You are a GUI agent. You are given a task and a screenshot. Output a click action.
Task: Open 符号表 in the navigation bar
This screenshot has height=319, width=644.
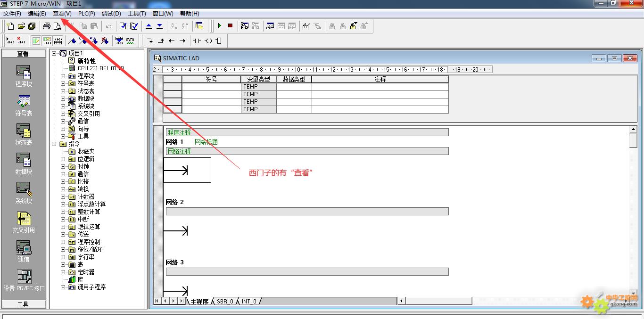pos(24,106)
